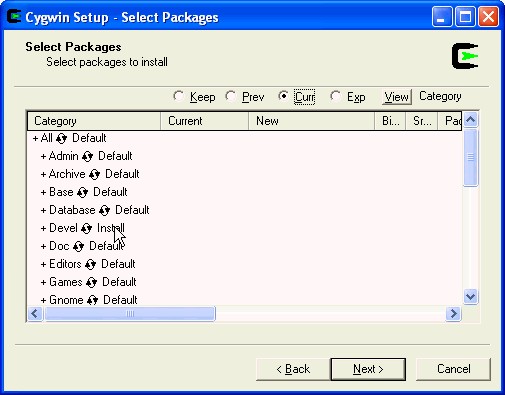Screen dimensions: 505x395
Task: Click the cycle icon beside Archive
Action: pyautogui.click(x=94, y=174)
